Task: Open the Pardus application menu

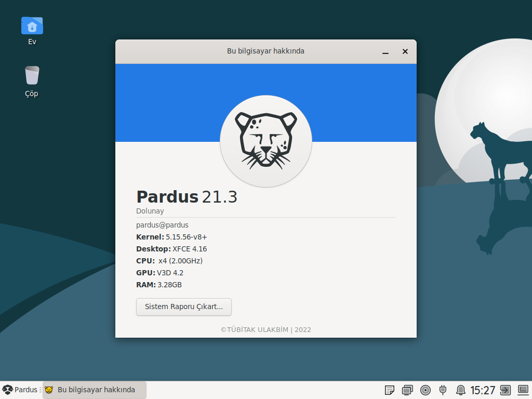Action: click(21, 390)
